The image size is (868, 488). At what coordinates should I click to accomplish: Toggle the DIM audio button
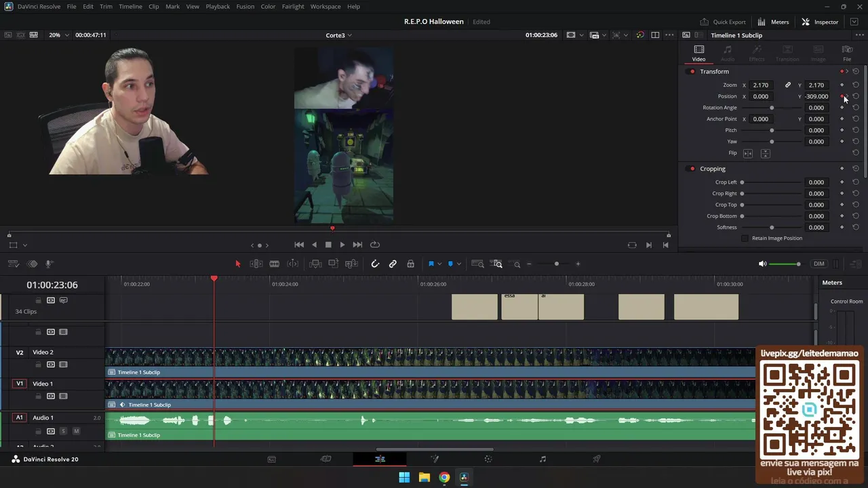819,264
